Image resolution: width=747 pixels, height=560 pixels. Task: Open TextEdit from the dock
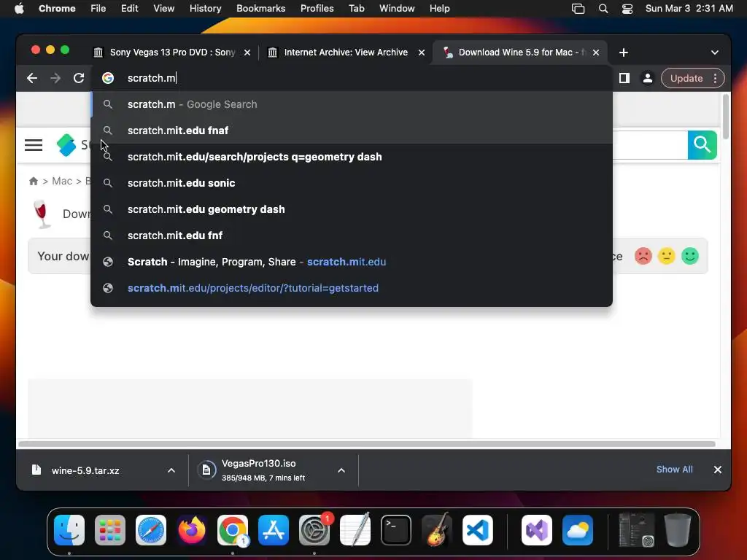pyautogui.click(x=355, y=529)
